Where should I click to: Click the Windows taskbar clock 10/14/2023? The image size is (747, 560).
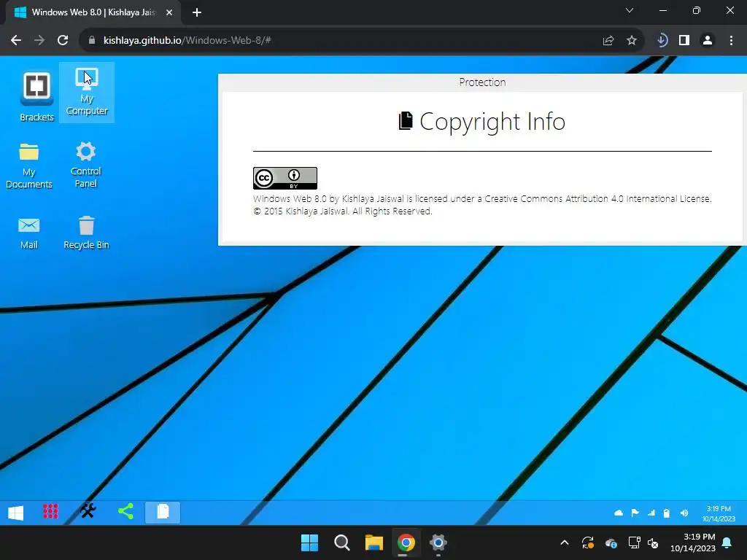pyautogui.click(x=693, y=542)
